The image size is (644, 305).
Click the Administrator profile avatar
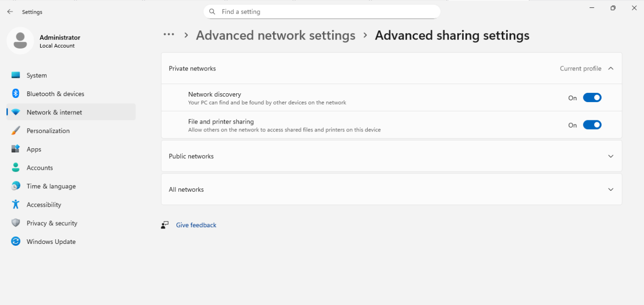[20, 41]
